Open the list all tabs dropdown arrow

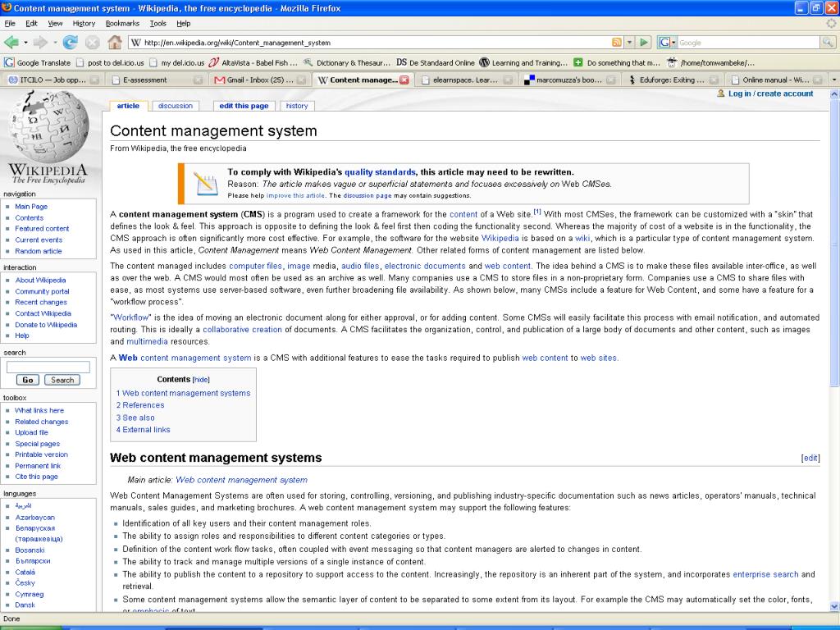coord(833,80)
